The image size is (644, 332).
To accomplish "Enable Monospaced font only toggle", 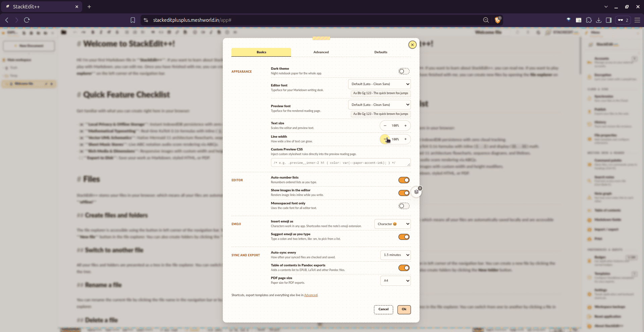I will click(404, 206).
